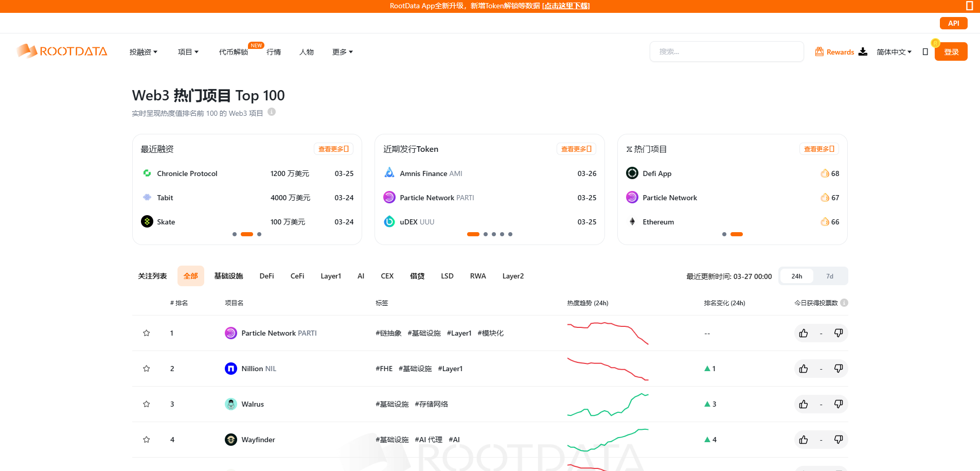Star the Walrus project row

click(146, 404)
